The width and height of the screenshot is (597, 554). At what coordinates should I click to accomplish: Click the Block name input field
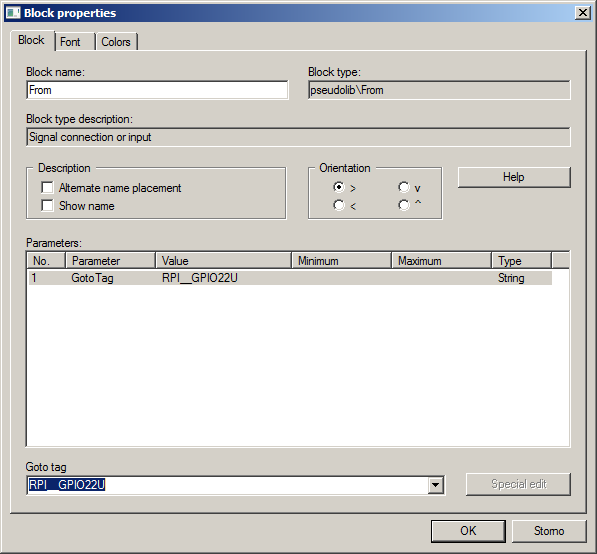pos(157,90)
